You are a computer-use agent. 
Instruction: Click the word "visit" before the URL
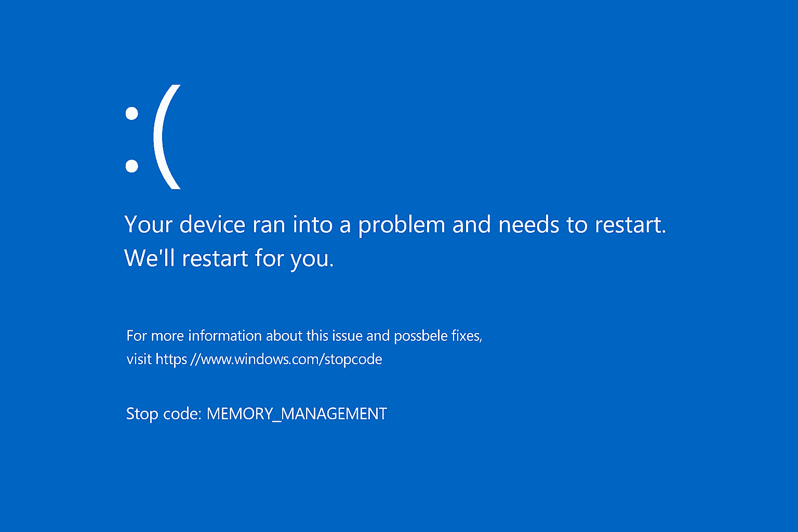point(139,360)
